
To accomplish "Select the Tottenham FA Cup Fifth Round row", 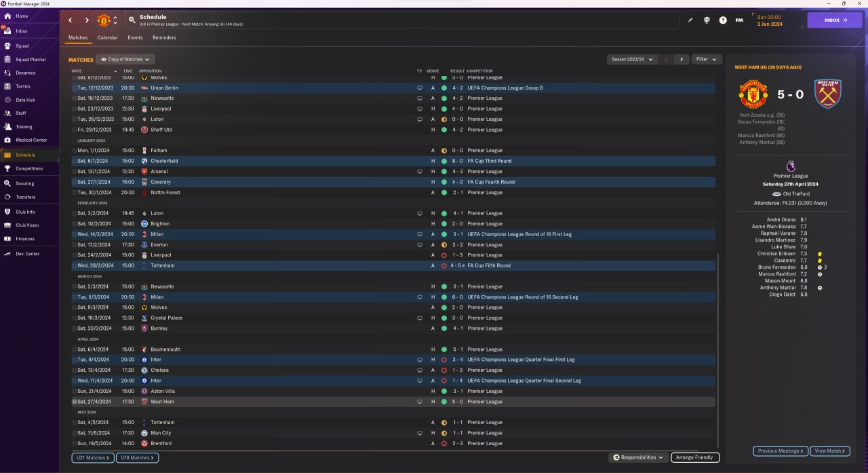I will (393, 266).
